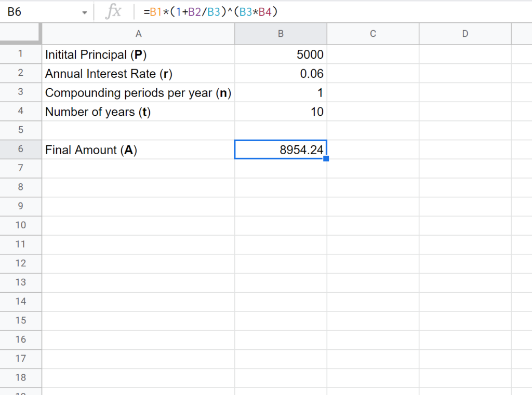The height and width of the screenshot is (395, 532).
Task: Select the Compounding periods value 1
Action: (281, 92)
